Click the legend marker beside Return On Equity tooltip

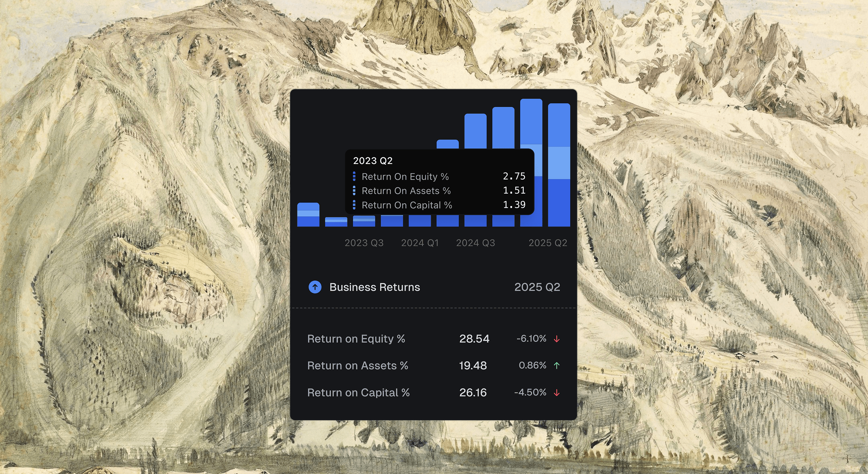tap(354, 176)
